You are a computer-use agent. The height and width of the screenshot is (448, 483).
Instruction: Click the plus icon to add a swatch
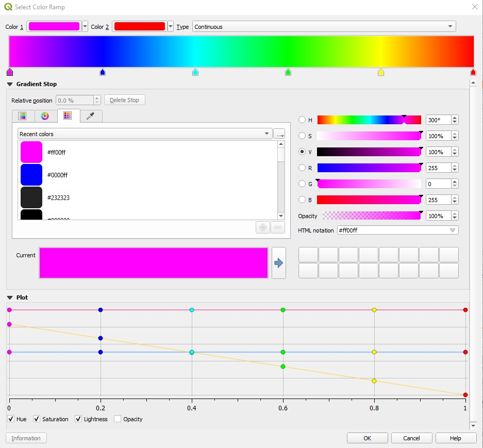point(263,227)
